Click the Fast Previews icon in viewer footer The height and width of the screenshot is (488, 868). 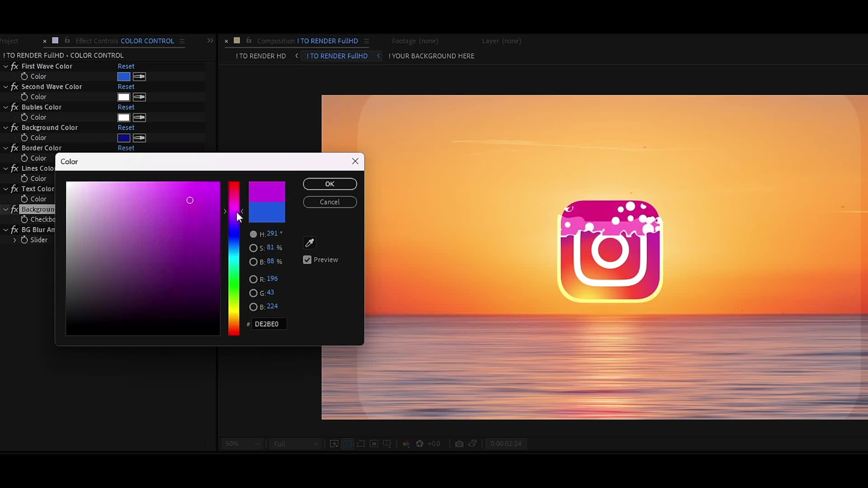point(334,444)
